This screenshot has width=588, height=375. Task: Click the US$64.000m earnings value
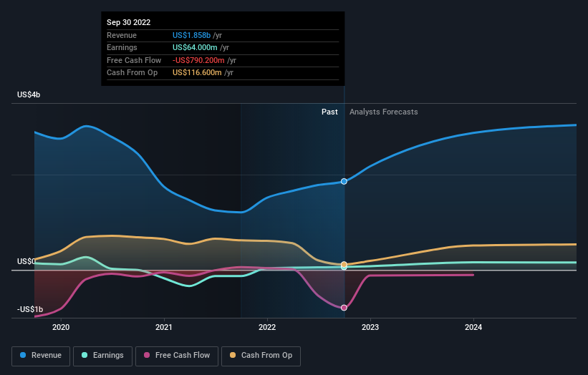195,47
